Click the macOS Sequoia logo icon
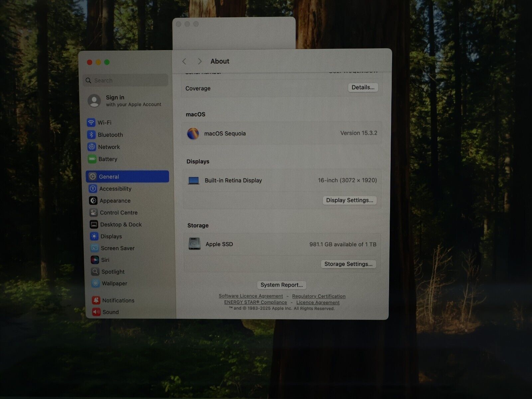532x399 pixels. coord(193,133)
